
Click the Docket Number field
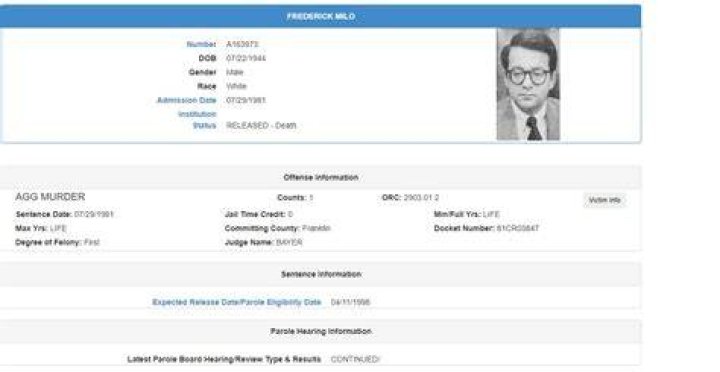click(x=486, y=228)
